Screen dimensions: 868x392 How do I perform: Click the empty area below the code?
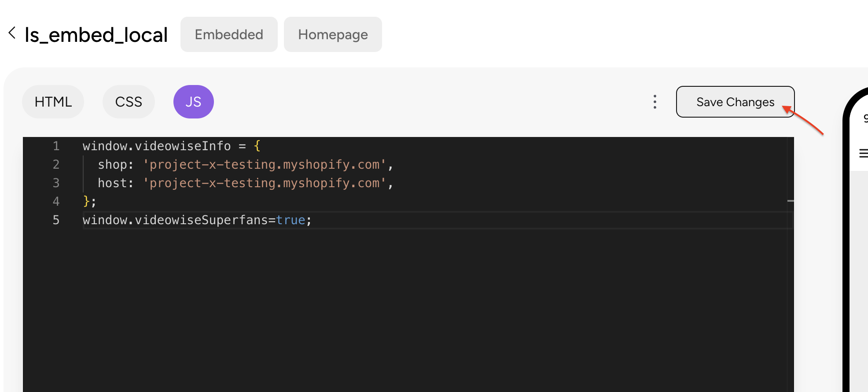396,308
